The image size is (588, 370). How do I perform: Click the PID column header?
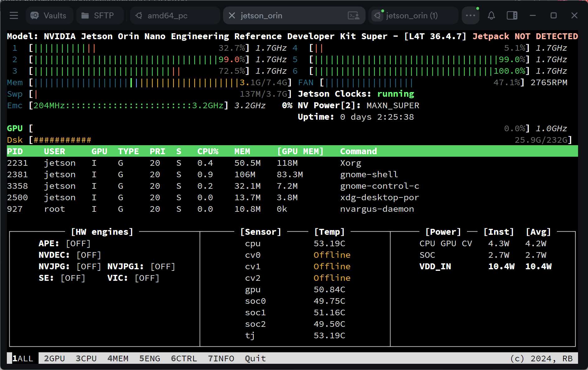click(x=15, y=151)
